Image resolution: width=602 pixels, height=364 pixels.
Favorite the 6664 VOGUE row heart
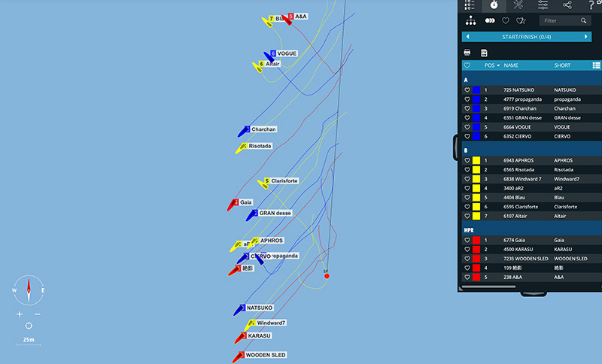(467, 127)
